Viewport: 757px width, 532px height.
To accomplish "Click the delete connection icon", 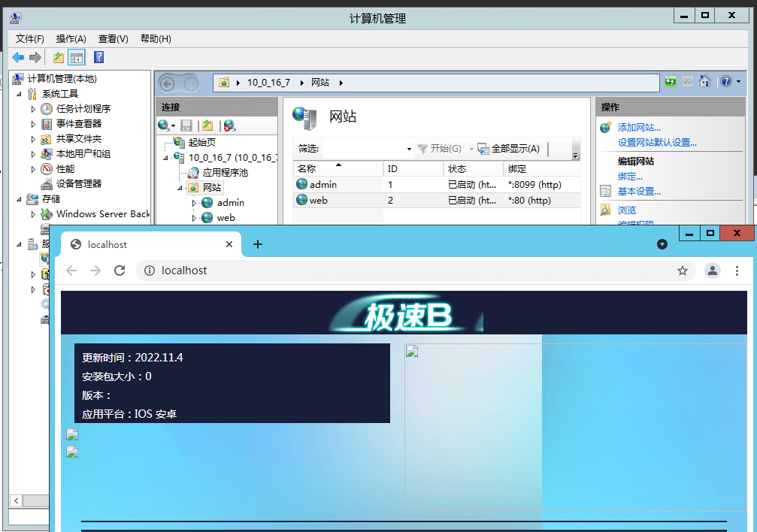I will coord(229,125).
